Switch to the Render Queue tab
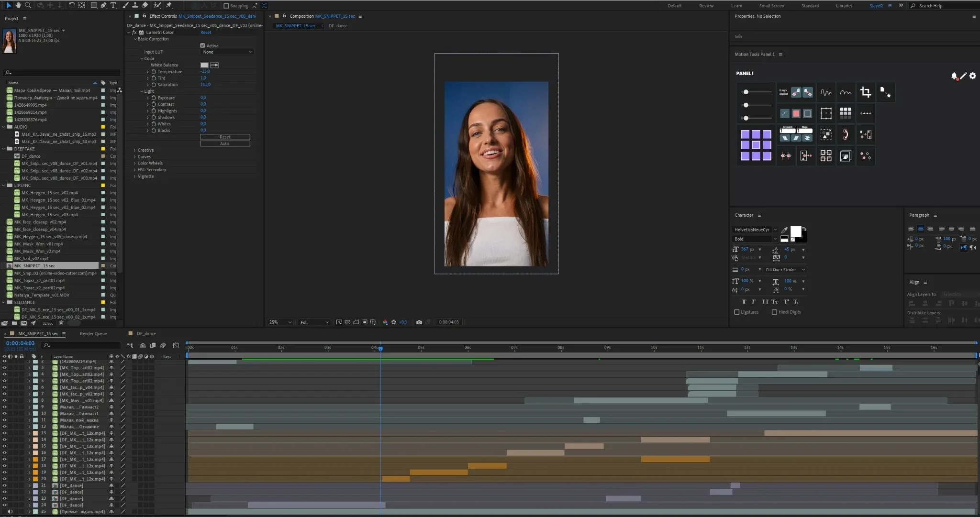 click(x=93, y=334)
